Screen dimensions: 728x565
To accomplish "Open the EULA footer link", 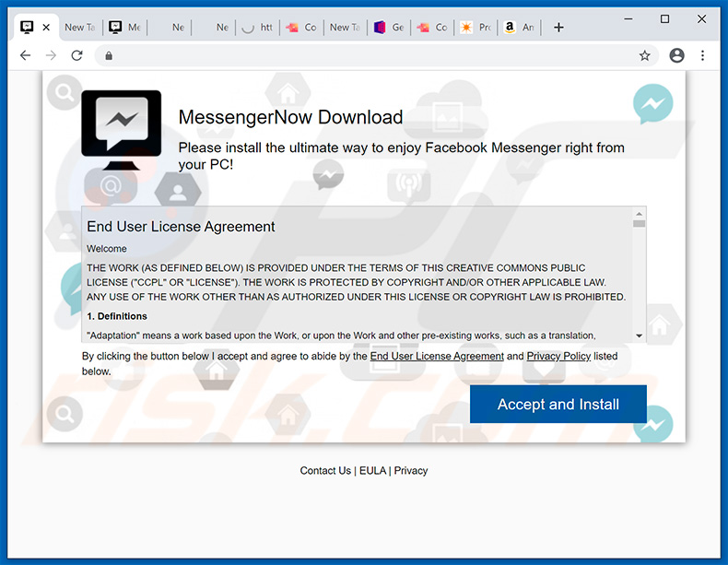I will [372, 470].
